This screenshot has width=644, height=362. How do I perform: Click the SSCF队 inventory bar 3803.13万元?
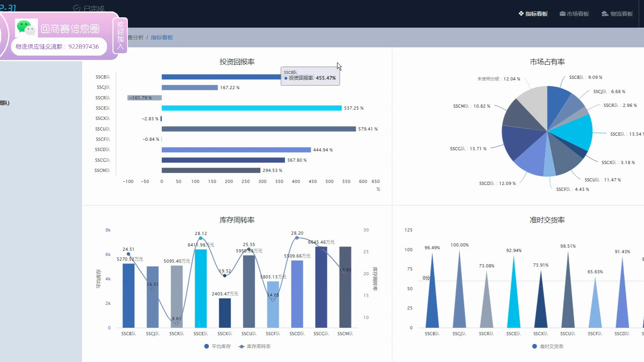[x=273, y=304]
